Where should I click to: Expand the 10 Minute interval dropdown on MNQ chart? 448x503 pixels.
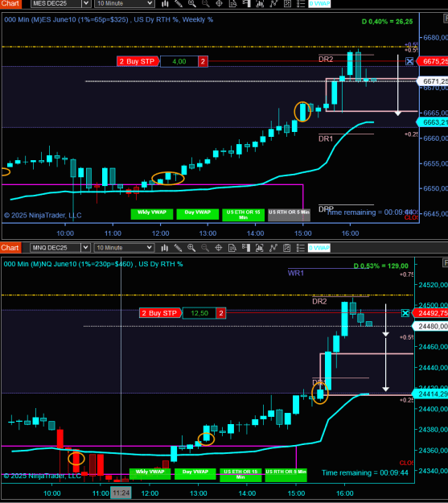click(149, 248)
